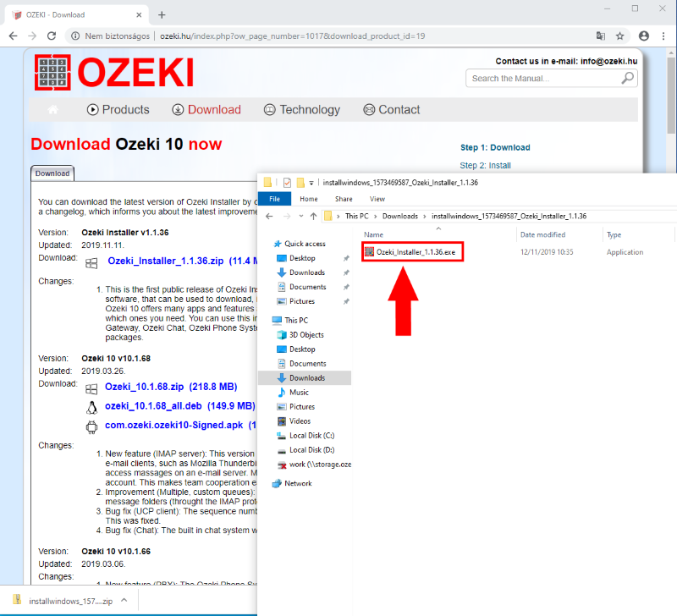Open pinned Documents under Quick access

pos(308,287)
